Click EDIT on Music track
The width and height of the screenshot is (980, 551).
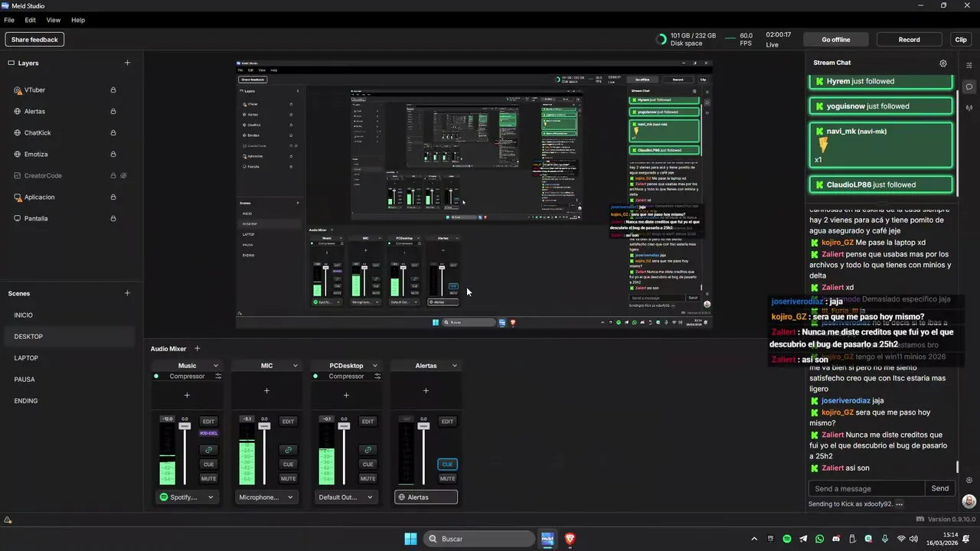[x=208, y=422]
